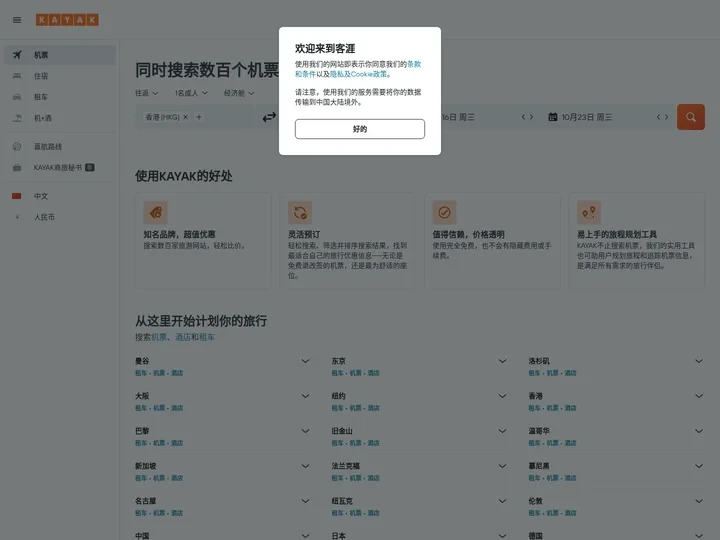This screenshot has height=540, width=720.
Task: Click the 知名品牌,超值优惠 tag icon
Action: pos(156,213)
